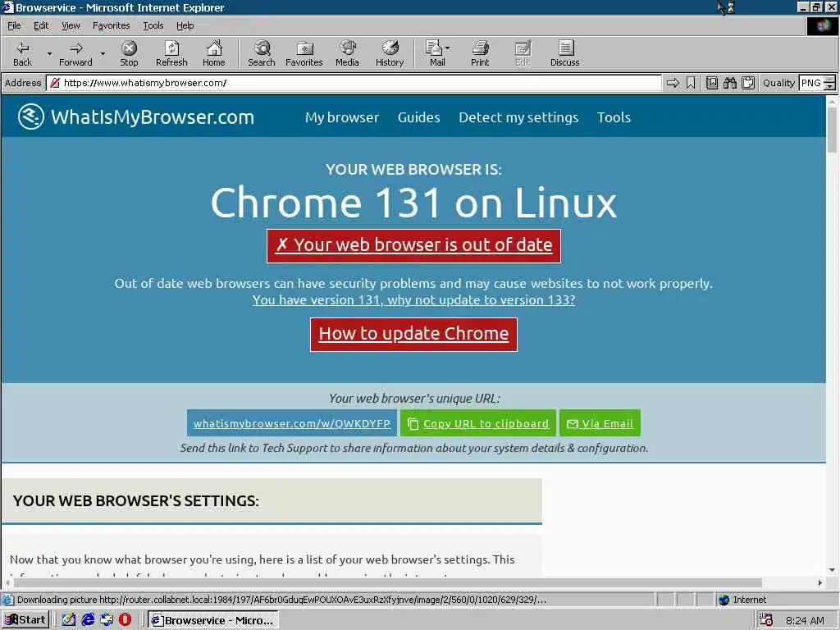840x630 pixels.
Task: Open the Search pane
Action: [x=262, y=53]
